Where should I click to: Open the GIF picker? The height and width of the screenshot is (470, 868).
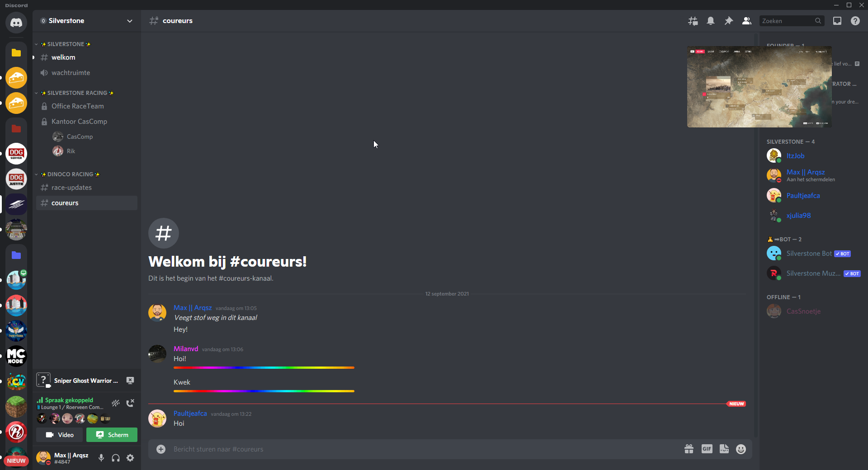click(x=707, y=449)
